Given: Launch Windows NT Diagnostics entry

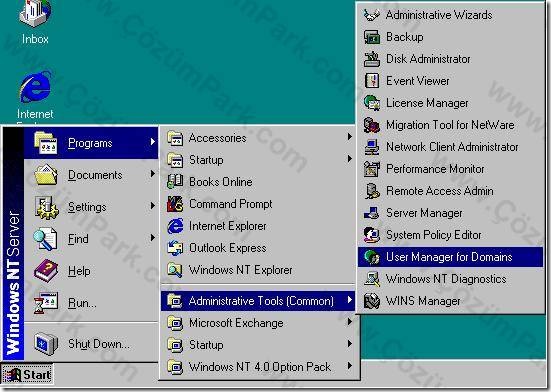Looking at the screenshot, I should point(450,279).
